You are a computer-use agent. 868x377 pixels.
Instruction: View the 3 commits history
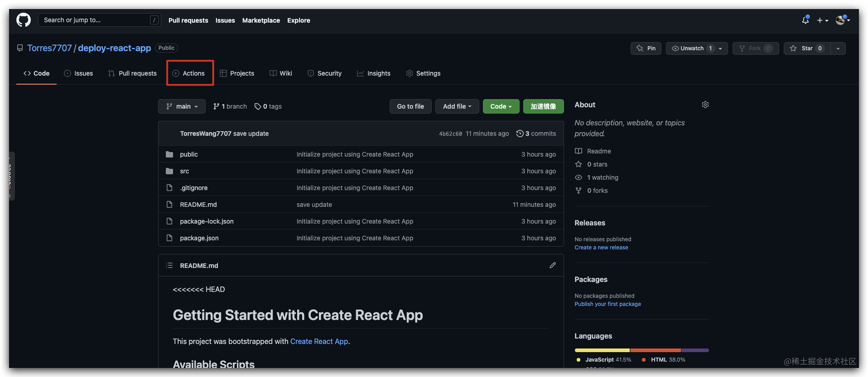point(536,134)
